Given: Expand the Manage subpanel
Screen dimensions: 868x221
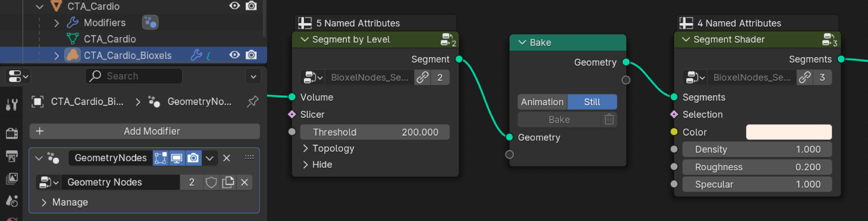Looking at the screenshot, I should tap(43, 202).
